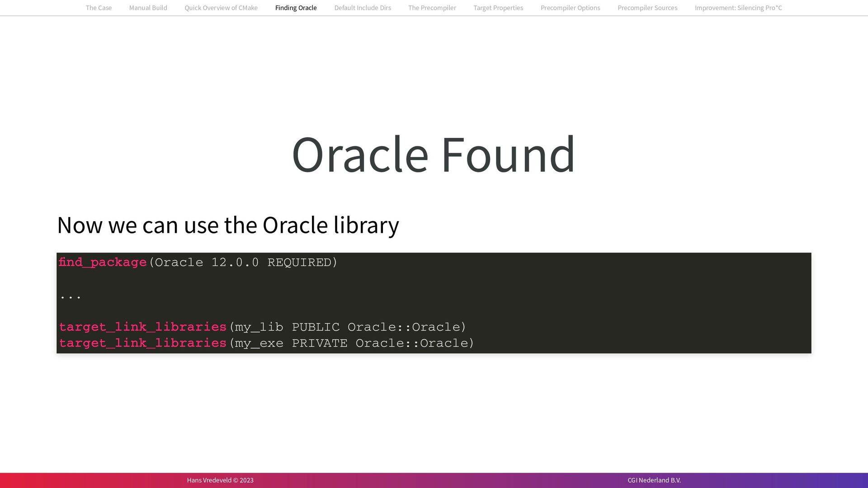
Task: Click '(my_exe PRIVATE Oracle::Oracle)' code text
Action: (352, 343)
